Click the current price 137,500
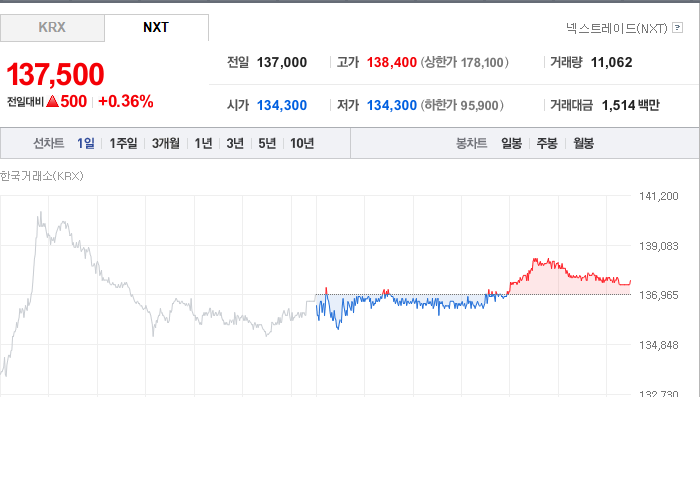The image size is (700, 490). [x=55, y=74]
